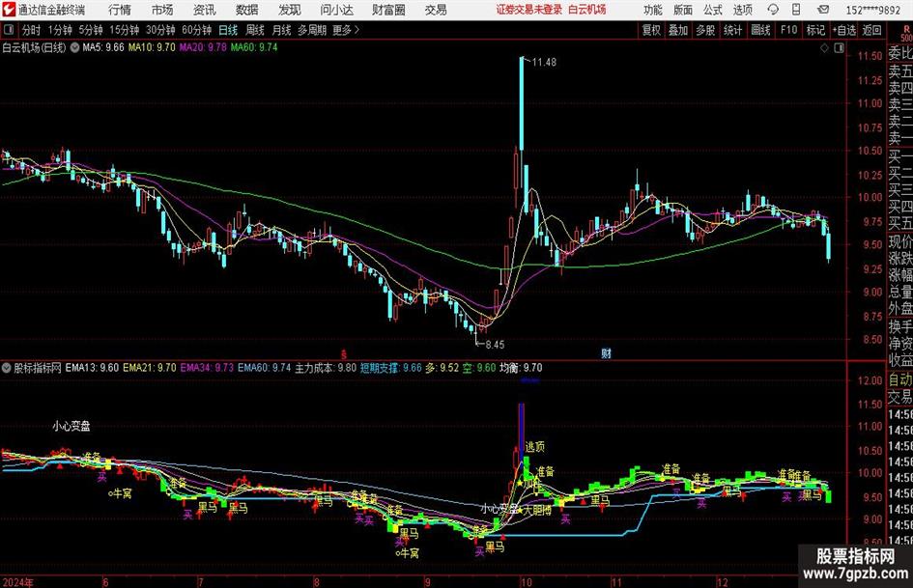
Task: Click the account number 152****9892
Action: coord(872,10)
